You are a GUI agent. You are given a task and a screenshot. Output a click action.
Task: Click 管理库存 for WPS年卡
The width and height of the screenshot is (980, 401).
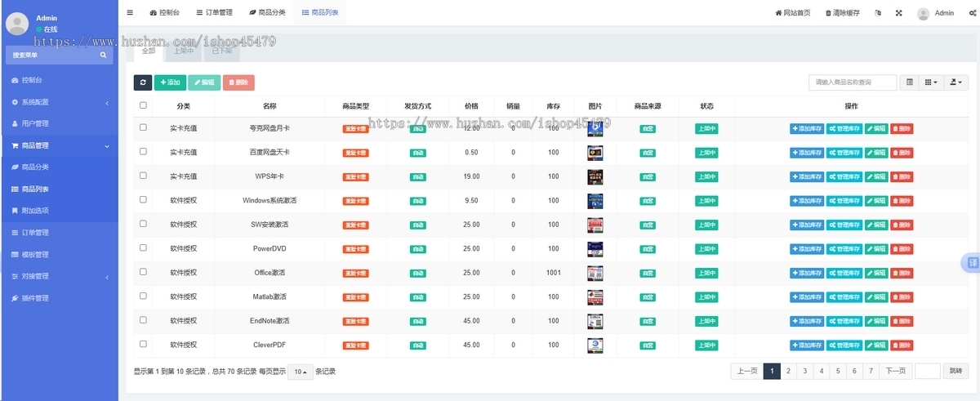(x=844, y=176)
